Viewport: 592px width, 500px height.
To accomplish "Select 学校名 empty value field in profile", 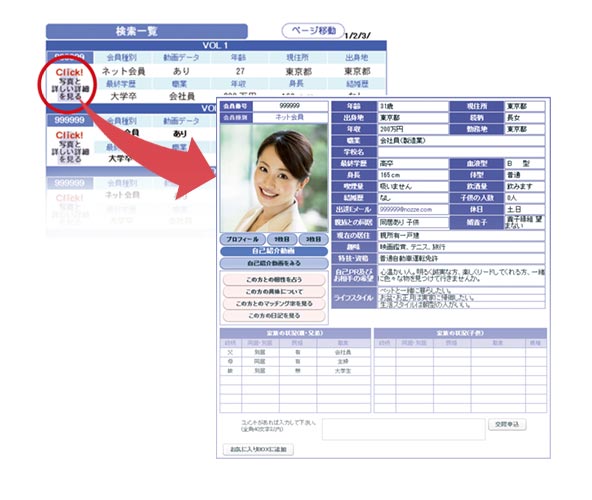I will click(461, 152).
